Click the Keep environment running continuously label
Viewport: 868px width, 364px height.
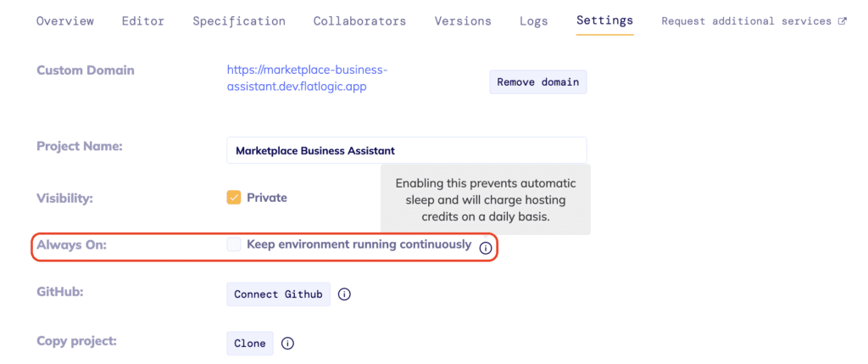coord(359,244)
